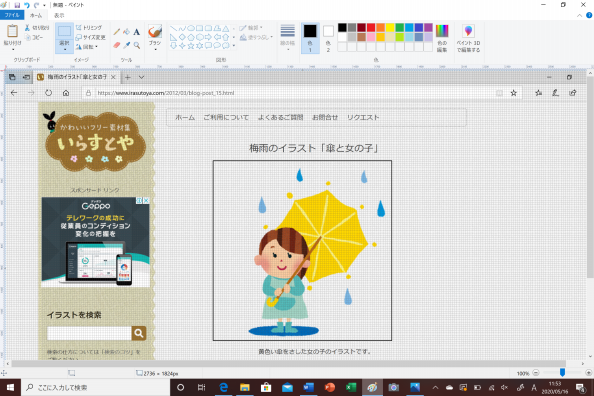Select the Text tool (A)
Screen dimensions: 594x396
(x=136, y=32)
